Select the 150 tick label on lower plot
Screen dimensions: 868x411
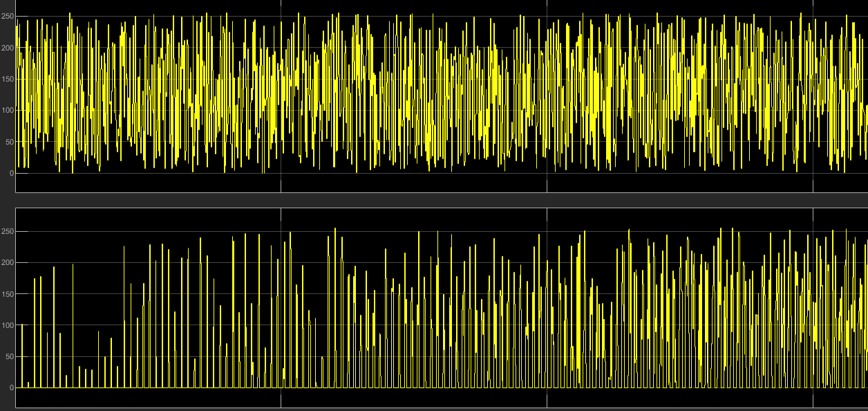[7, 294]
